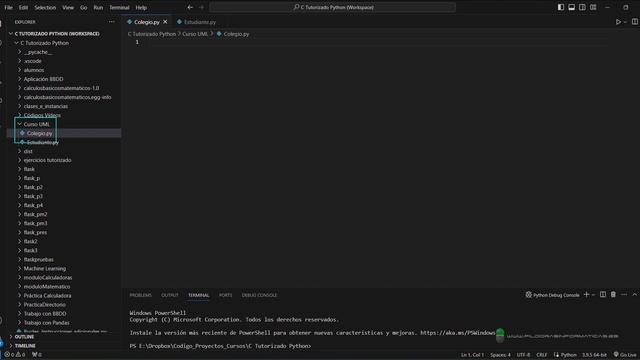Go forward with the navigation arrow
This screenshot has height=360, width=640.
point(201,7)
